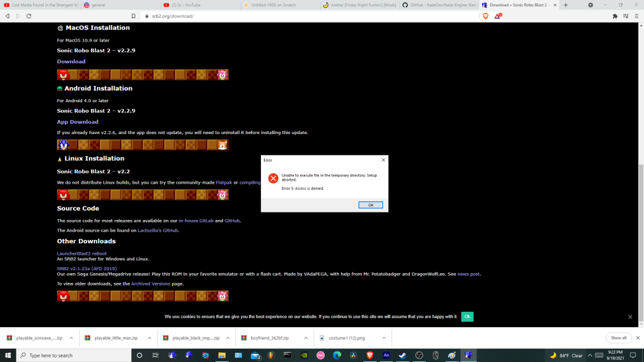Switch to the Lost Media Found tab
Viewport: 644px width, 362px height.
click(40, 5)
